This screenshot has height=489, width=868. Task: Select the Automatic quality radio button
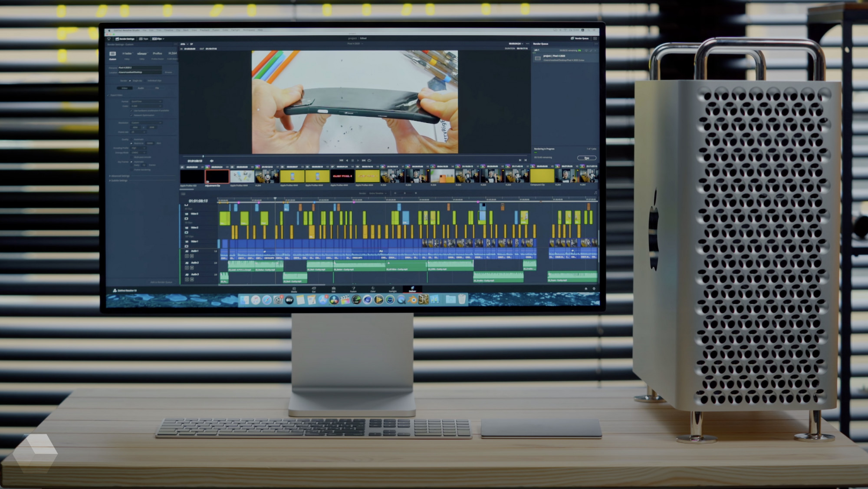(132, 139)
